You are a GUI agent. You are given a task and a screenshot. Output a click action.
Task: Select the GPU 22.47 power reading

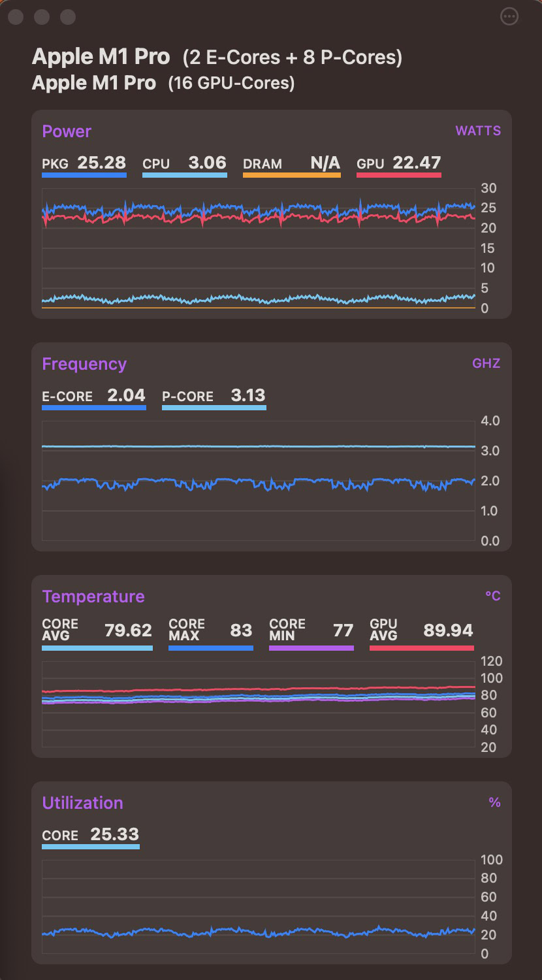click(x=399, y=165)
